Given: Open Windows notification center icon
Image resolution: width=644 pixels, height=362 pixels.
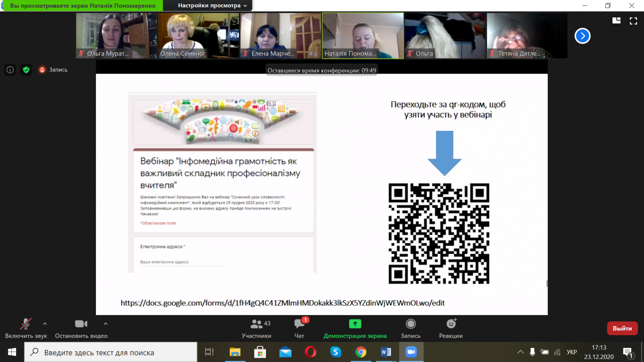Looking at the screenshot, I should point(628,352).
